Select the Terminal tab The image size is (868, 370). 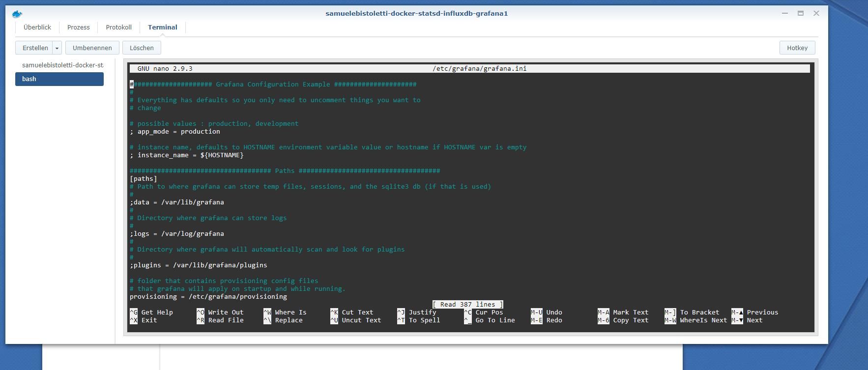(x=163, y=28)
